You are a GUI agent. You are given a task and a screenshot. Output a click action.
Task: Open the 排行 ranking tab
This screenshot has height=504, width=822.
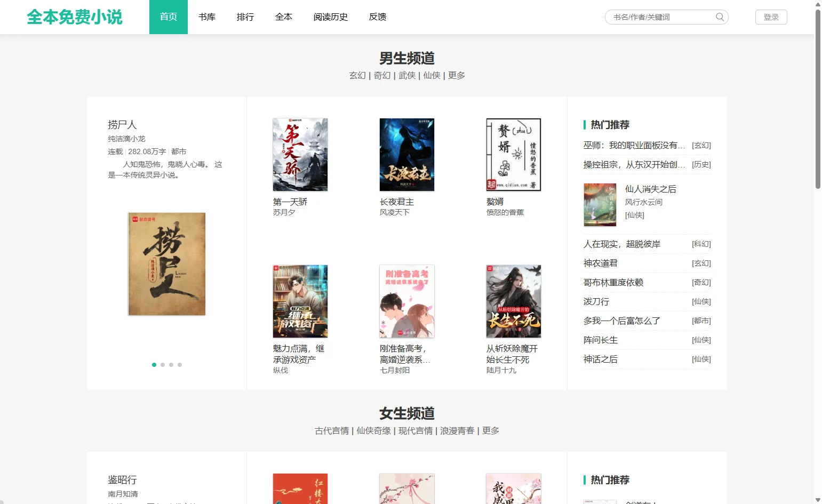click(x=245, y=17)
